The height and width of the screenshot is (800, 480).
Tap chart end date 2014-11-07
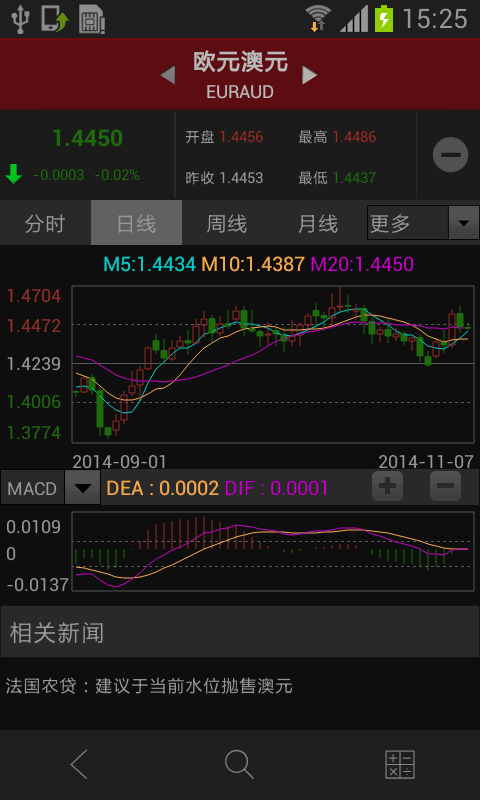426,462
